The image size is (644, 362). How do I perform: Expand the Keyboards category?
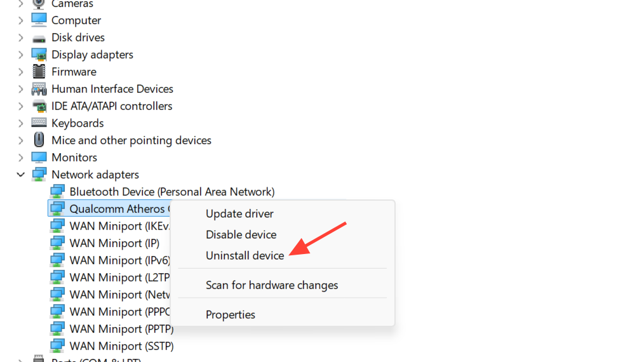point(21,123)
